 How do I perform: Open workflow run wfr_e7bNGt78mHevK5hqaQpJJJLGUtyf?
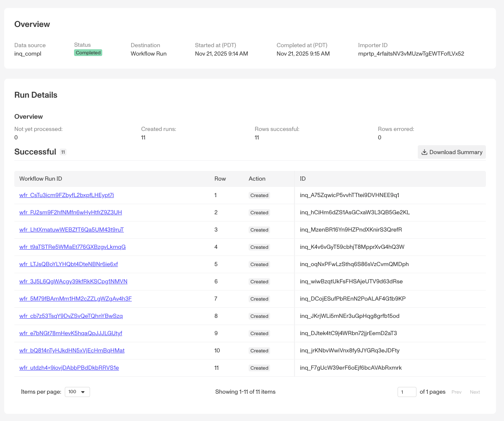click(71, 333)
